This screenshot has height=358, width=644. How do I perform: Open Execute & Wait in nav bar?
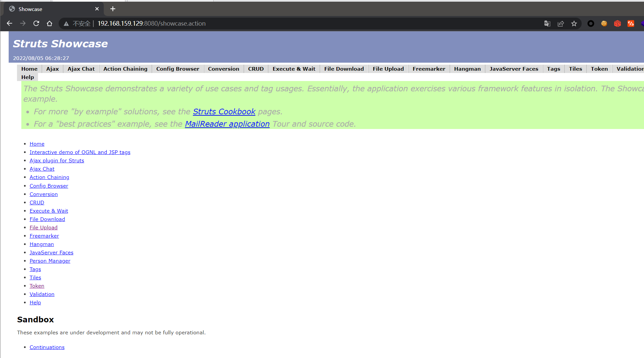click(294, 69)
